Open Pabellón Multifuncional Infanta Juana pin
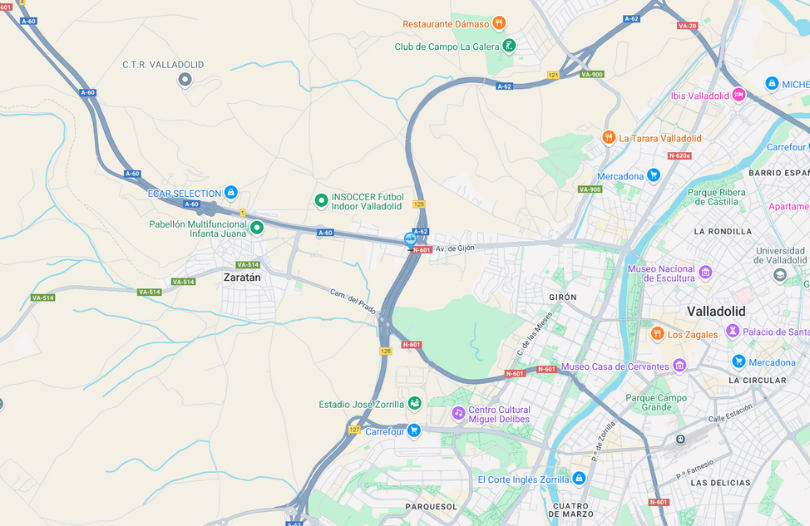Viewport: 810px width, 526px height. point(257,227)
